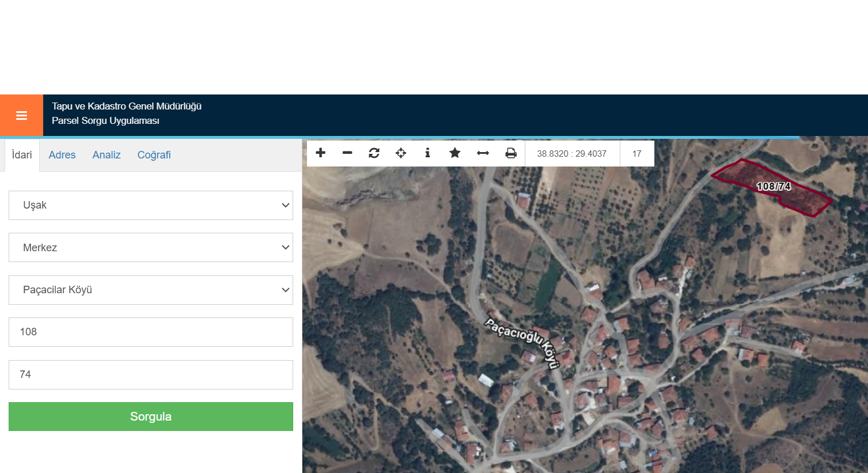Click the Parsel Sorgu Uygulaması header text
This screenshot has width=868, height=473.
pyautogui.click(x=105, y=120)
